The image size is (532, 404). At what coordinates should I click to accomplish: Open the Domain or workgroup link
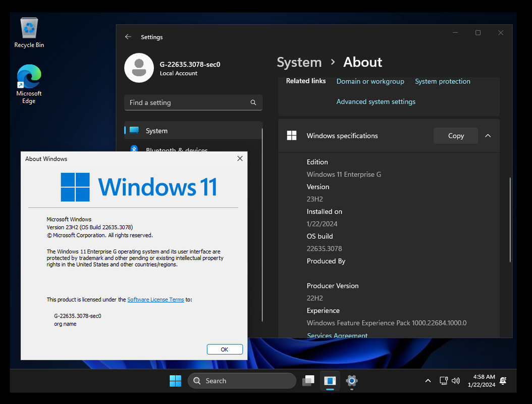coord(370,81)
